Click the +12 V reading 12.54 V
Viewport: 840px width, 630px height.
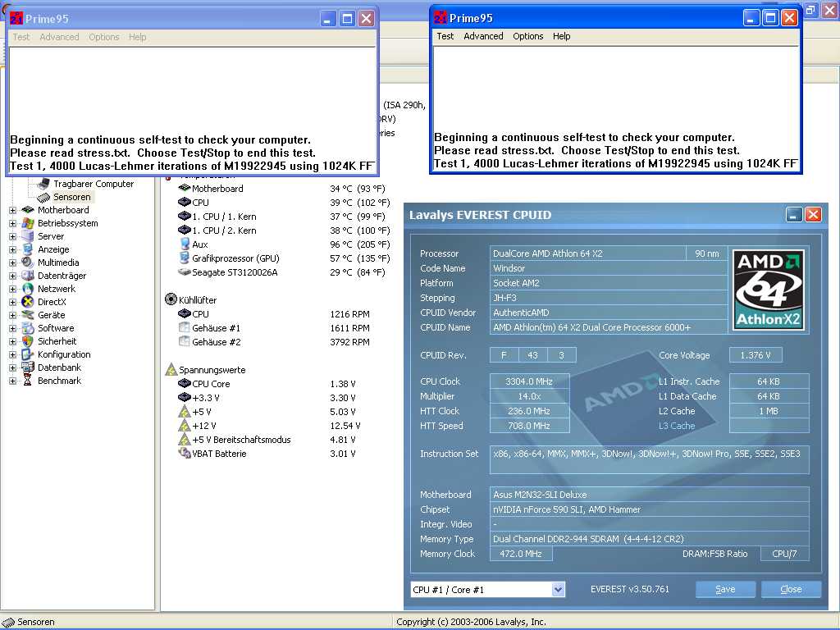345,426
